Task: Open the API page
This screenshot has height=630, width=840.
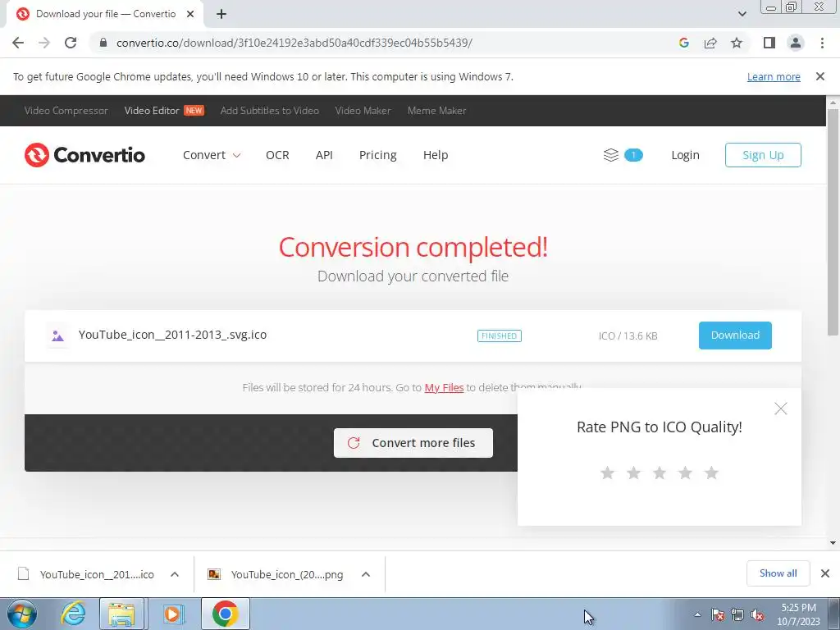Action: coord(324,155)
